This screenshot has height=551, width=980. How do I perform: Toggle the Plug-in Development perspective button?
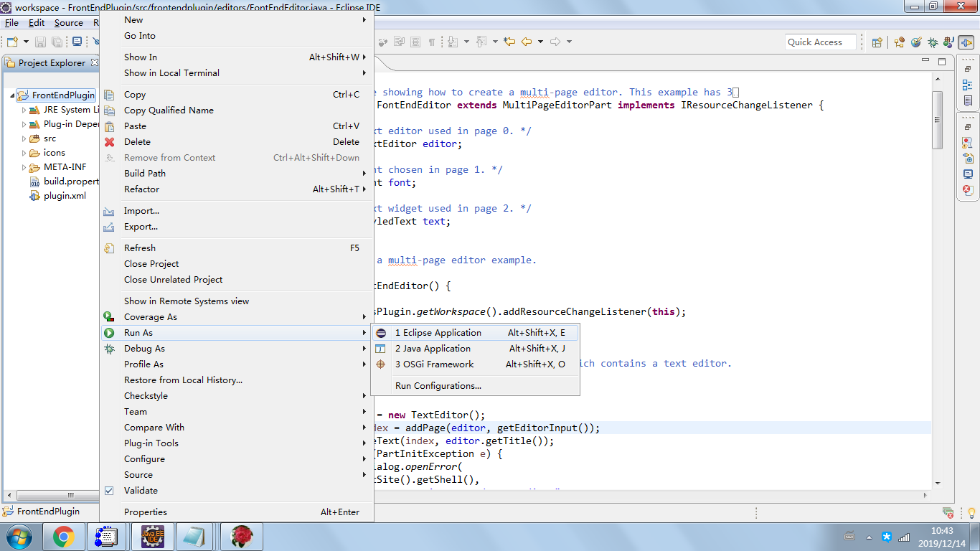[x=966, y=42]
